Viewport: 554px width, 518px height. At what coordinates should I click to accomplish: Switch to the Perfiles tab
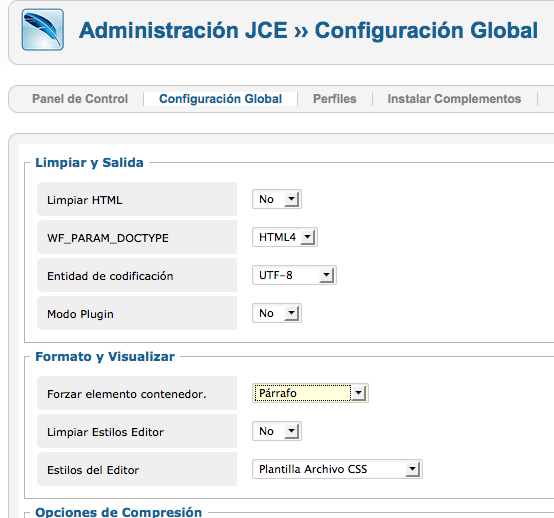coord(335,99)
